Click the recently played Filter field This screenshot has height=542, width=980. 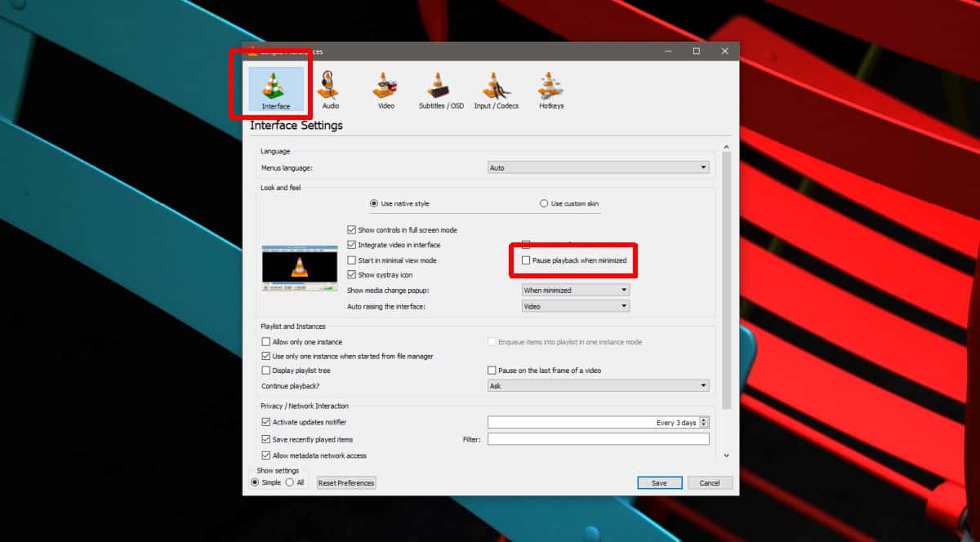599,439
